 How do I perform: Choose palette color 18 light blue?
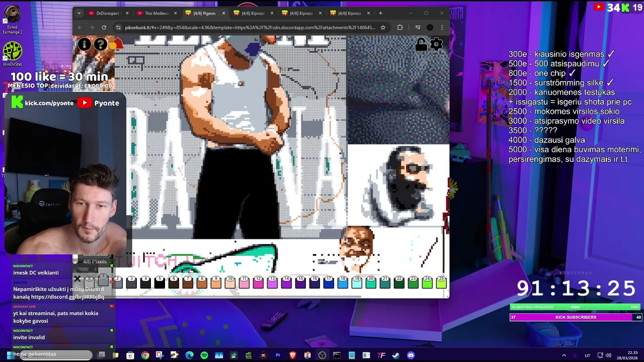(x=343, y=282)
